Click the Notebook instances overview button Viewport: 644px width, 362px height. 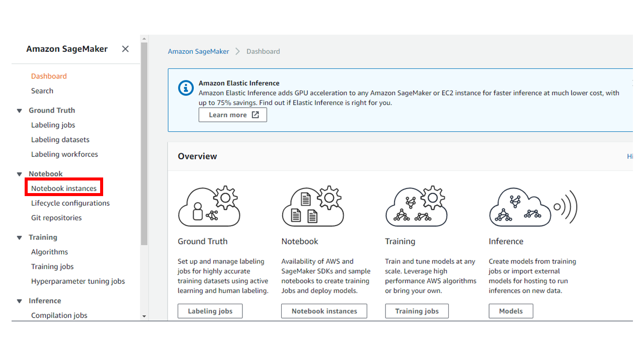325,311
